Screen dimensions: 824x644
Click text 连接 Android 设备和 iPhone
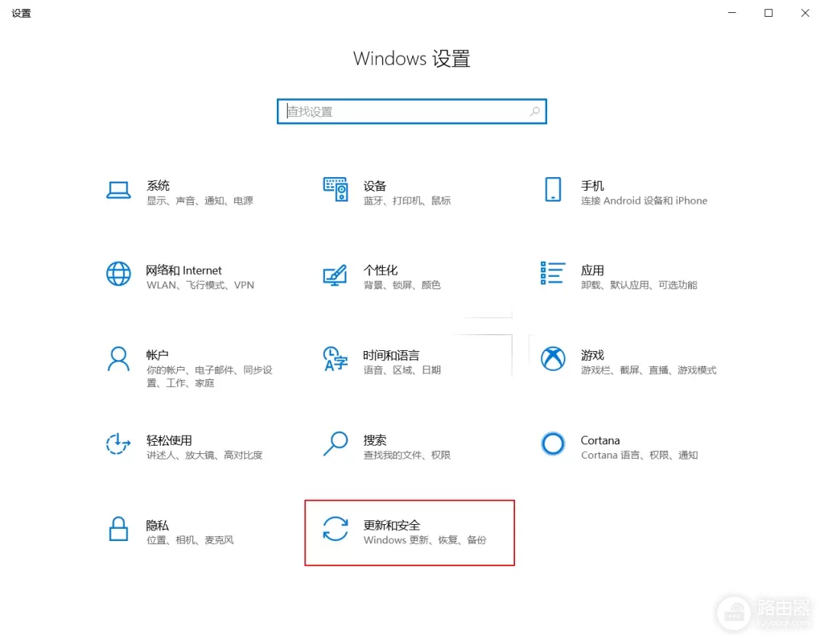click(x=644, y=201)
